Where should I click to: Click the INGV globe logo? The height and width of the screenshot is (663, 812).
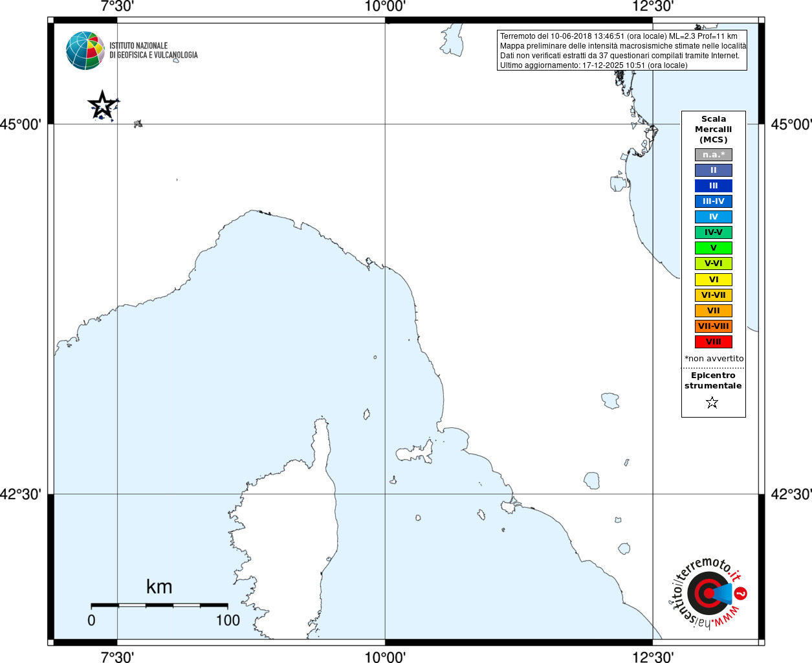tap(85, 51)
